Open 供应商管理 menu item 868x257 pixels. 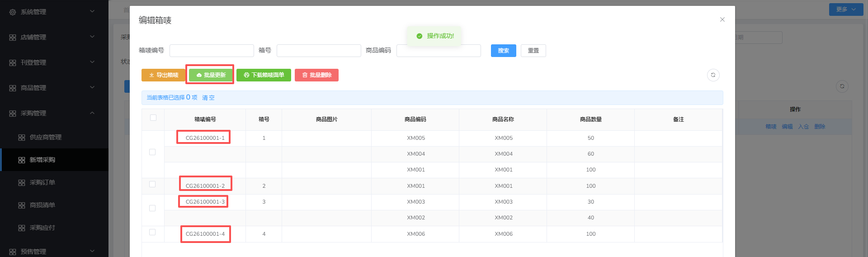(54, 137)
